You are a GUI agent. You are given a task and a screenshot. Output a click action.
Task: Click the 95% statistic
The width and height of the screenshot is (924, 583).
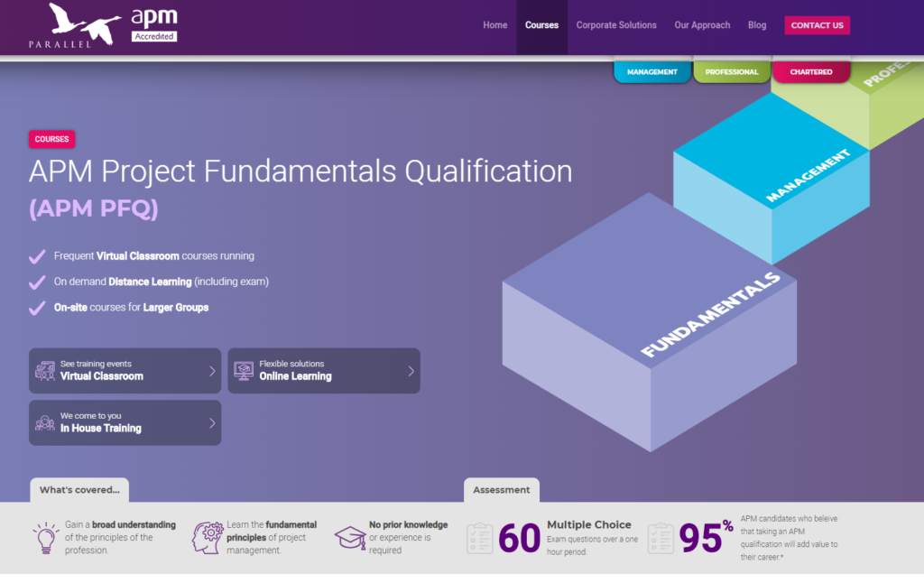[706, 536]
